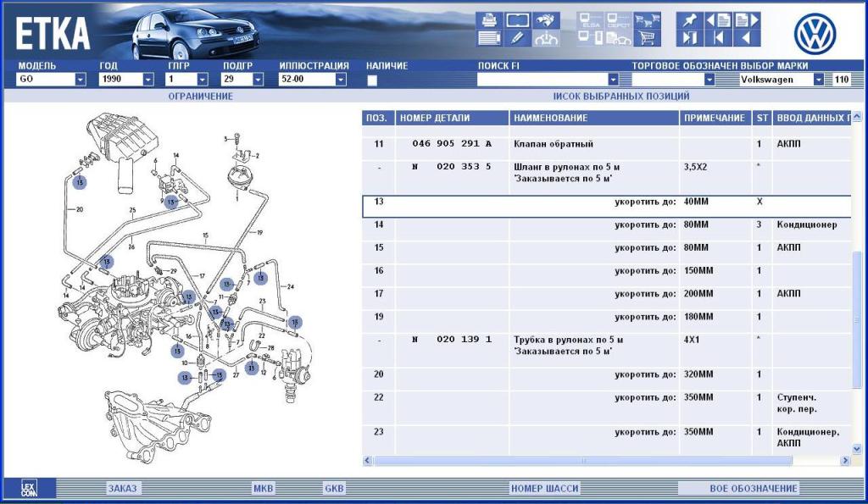
Task: Expand the ГЛГР dropdown
Action: tap(203, 80)
